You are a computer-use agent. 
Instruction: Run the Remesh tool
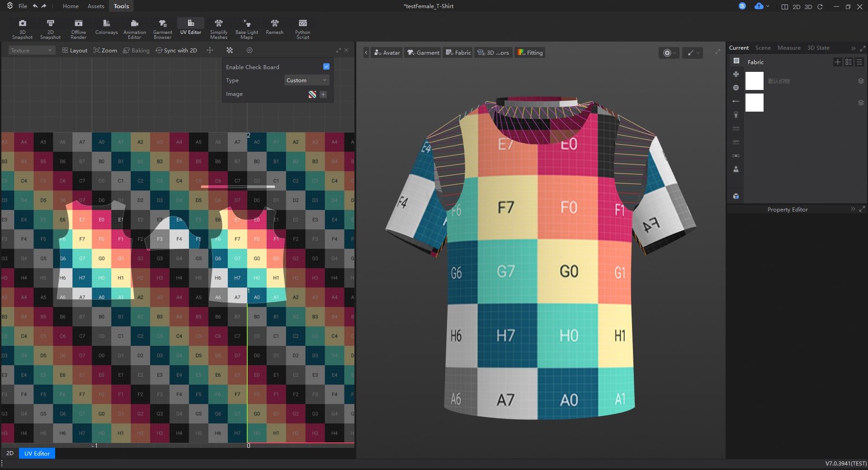(274, 27)
